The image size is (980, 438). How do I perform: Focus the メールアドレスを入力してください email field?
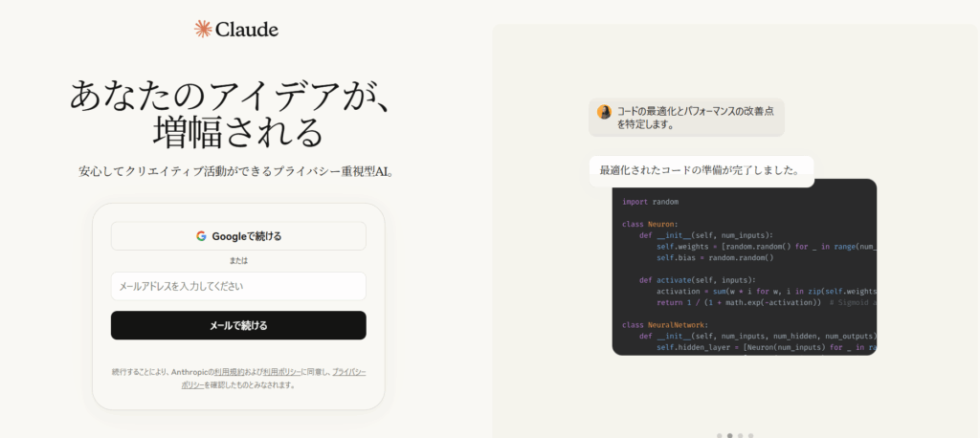238,286
